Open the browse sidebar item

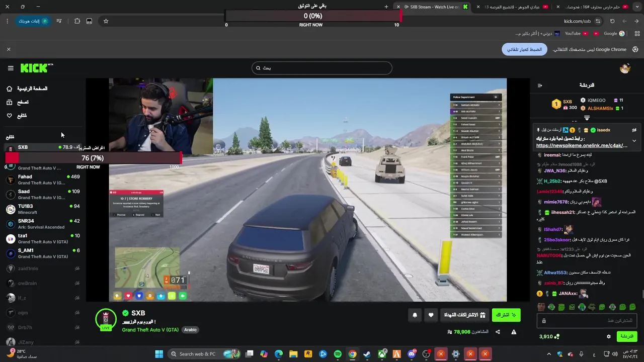point(18,102)
